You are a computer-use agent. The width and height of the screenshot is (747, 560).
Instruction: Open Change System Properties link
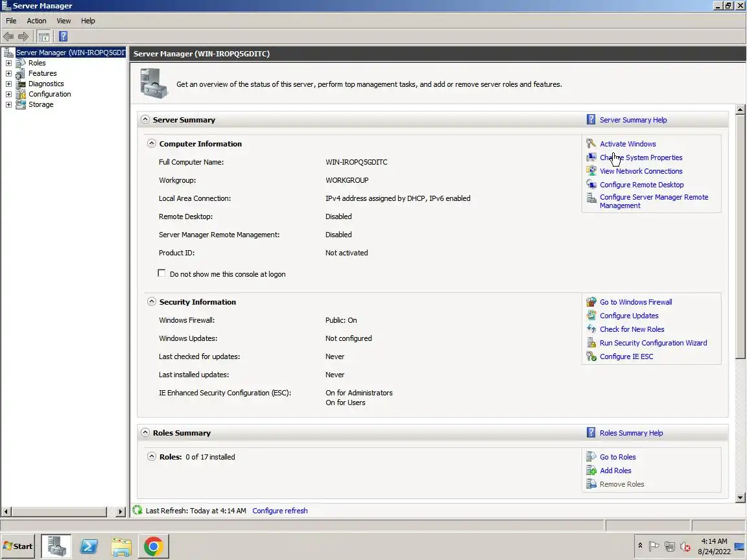(641, 157)
